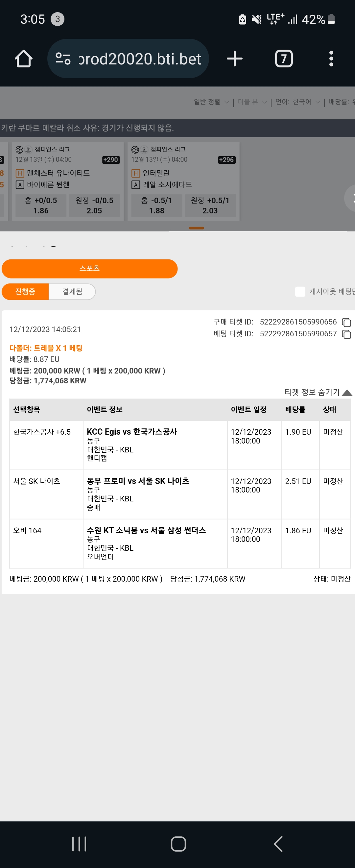The width and height of the screenshot is (355, 868).
Task: Select the orange 스포츠 button
Action: point(90,269)
